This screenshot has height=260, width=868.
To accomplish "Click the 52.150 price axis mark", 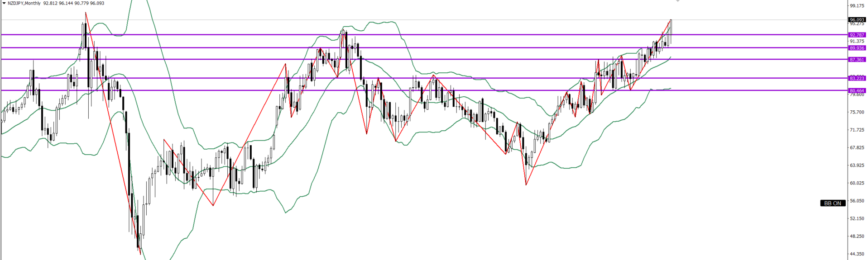I will coord(857,218).
